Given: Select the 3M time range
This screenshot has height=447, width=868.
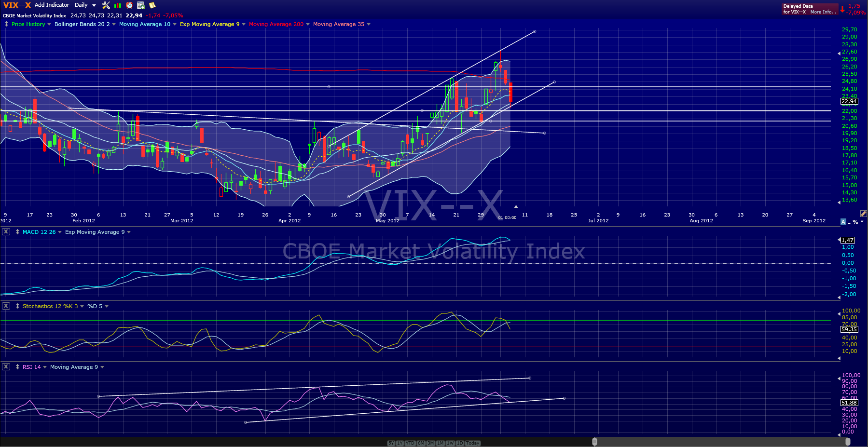Looking at the screenshot, I should 431,443.
